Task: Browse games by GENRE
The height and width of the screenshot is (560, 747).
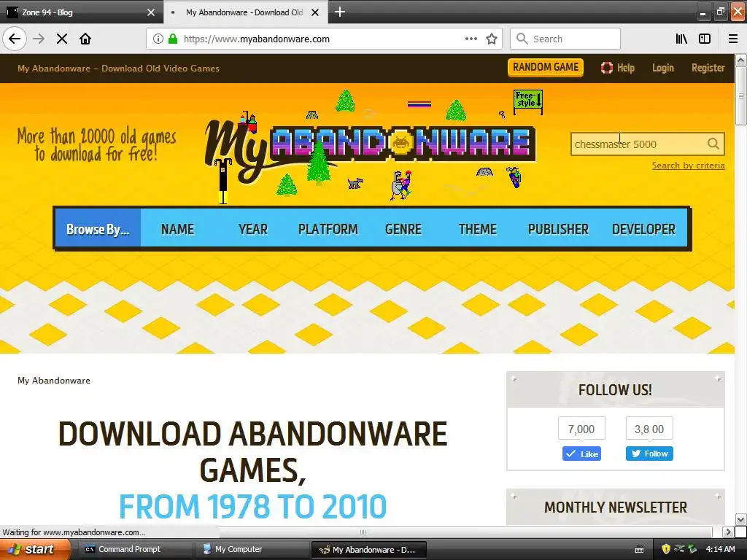Action: coord(403,229)
